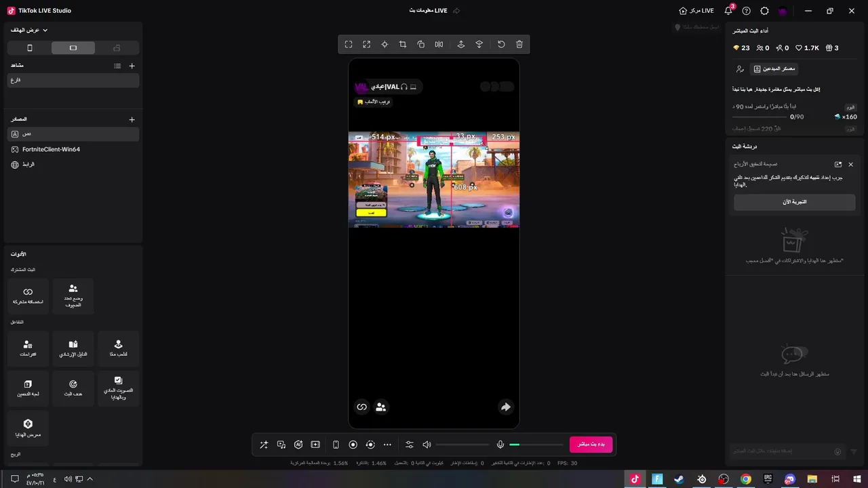
Task: Click the fit-to-screen icon in canvas toolbar
Action: 349,45
